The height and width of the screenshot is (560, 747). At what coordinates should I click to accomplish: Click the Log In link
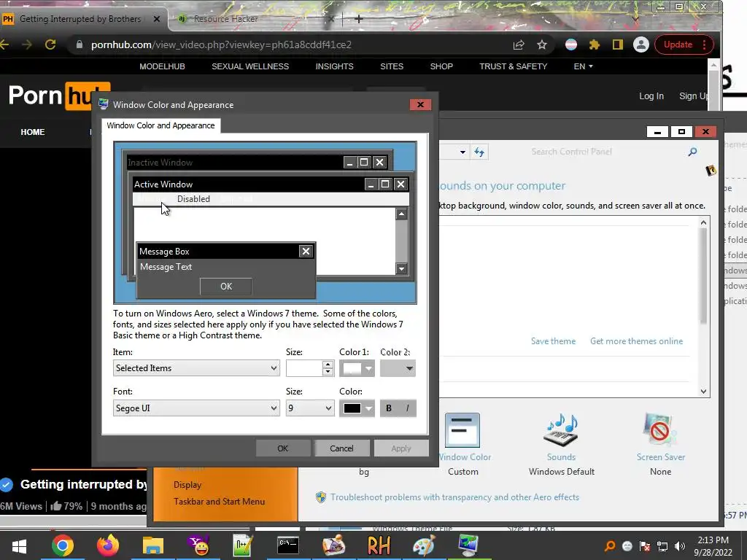pyautogui.click(x=651, y=96)
